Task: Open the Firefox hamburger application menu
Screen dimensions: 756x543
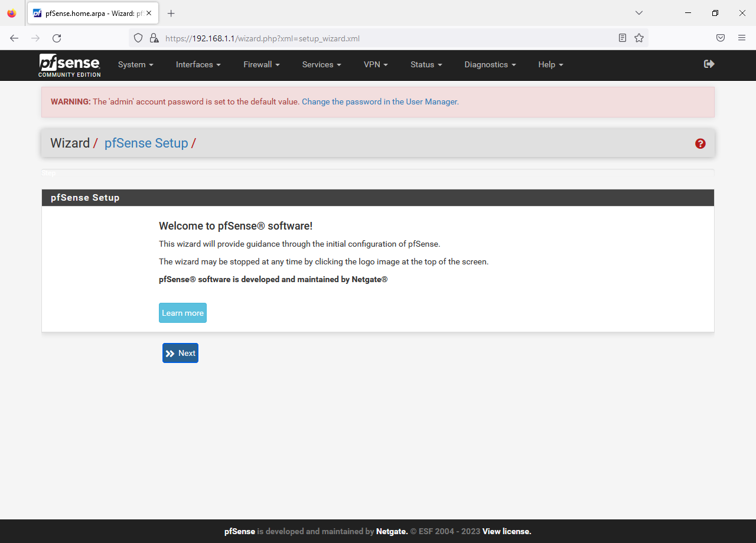Action: 742,38
